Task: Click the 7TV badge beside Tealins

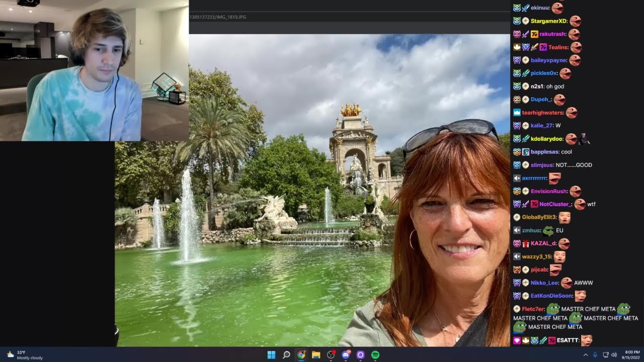Action: click(x=543, y=47)
